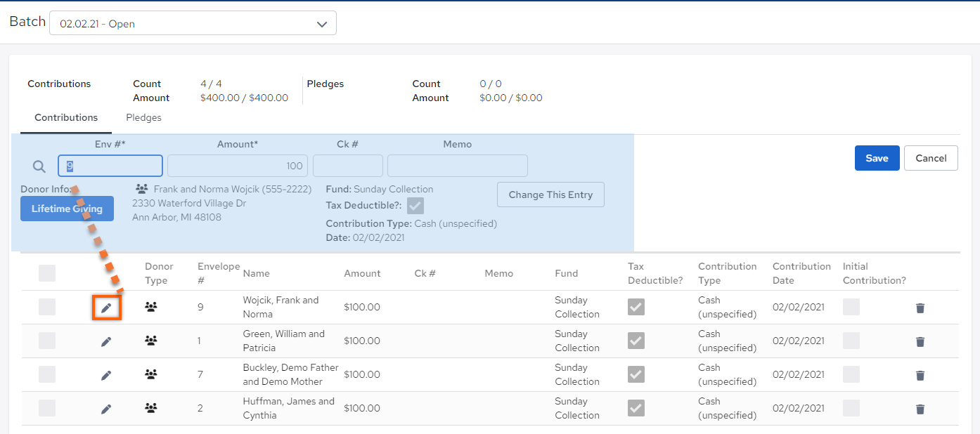980x434 pixels.
Task: Click the Change This Entry button
Action: coord(550,195)
